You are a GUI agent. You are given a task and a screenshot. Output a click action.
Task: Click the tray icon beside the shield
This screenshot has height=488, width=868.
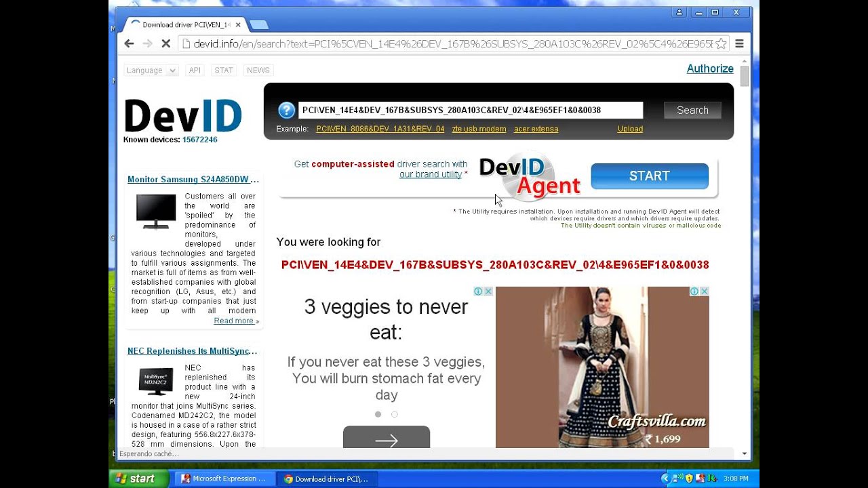click(701, 479)
